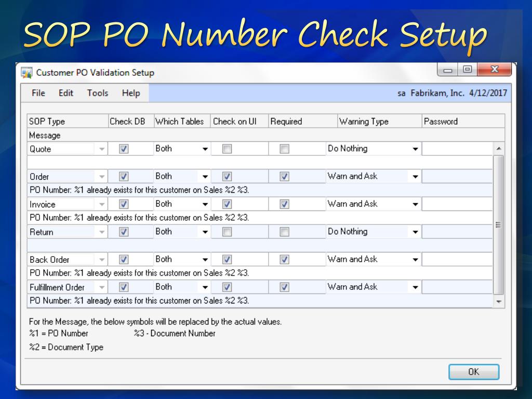Open the Invoice SOP Type dropdown
The height and width of the screenshot is (399, 532).
(101, 204)
